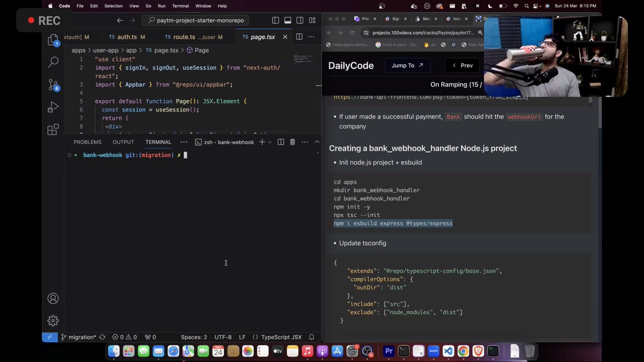
Task: Click the Jump To button on DailyCode
Action: (x=407, y=65)
